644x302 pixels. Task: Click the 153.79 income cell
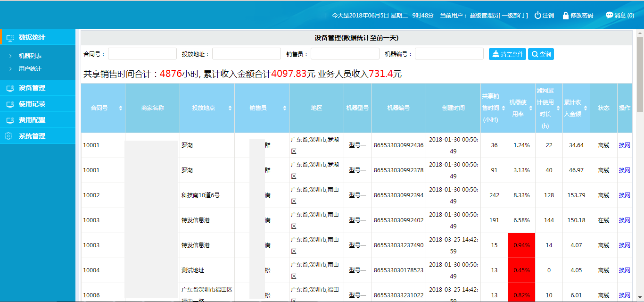point(576,195)
